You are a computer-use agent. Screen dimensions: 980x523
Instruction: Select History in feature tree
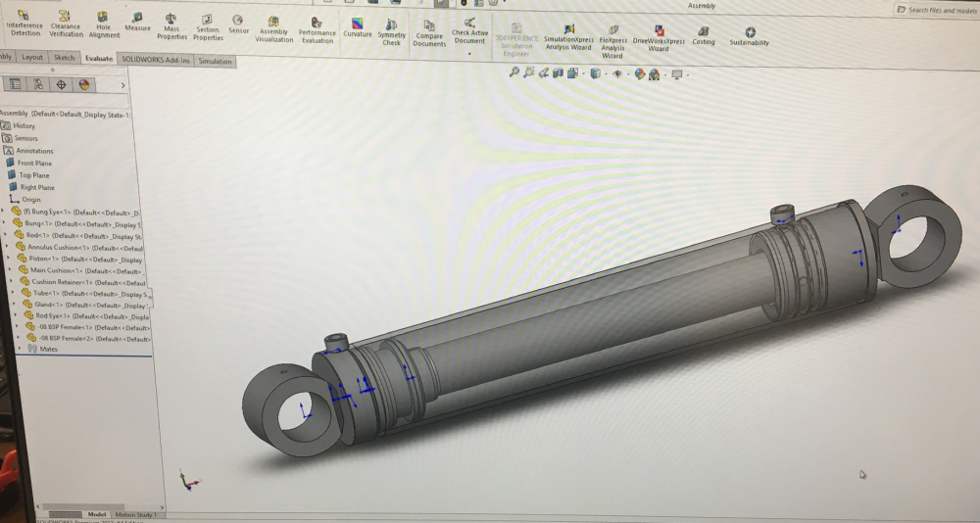(x=20, y=125)
